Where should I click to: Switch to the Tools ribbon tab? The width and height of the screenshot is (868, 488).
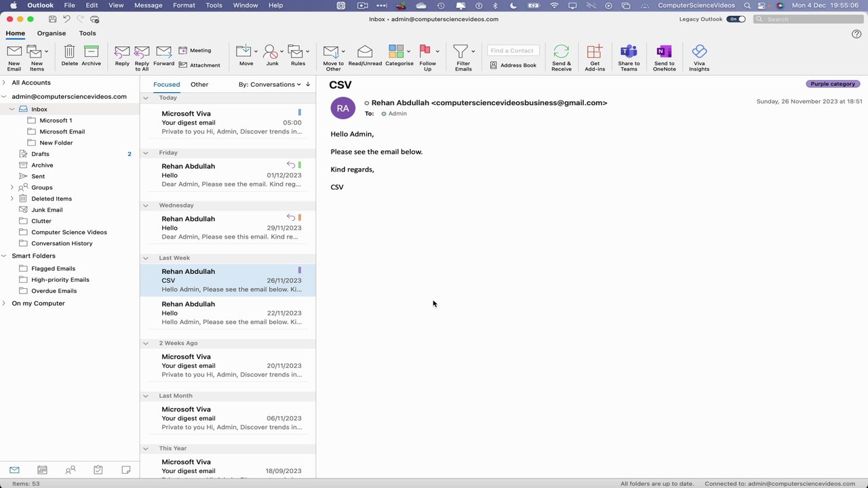coord(87,33)
